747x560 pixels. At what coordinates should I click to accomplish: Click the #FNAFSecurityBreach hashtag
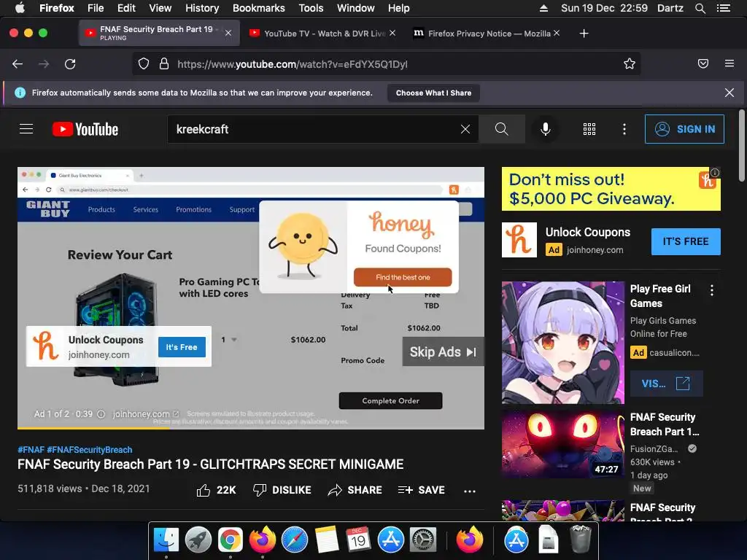(x=90, y=449)
